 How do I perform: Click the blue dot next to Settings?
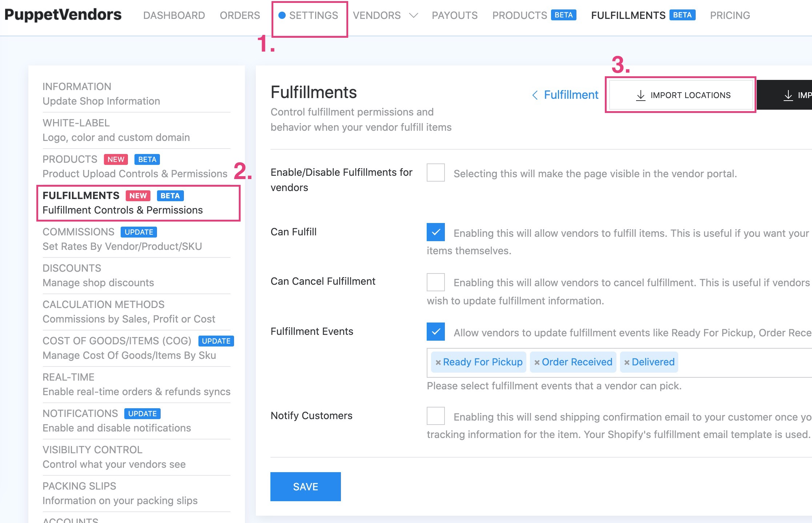(282, 15)
